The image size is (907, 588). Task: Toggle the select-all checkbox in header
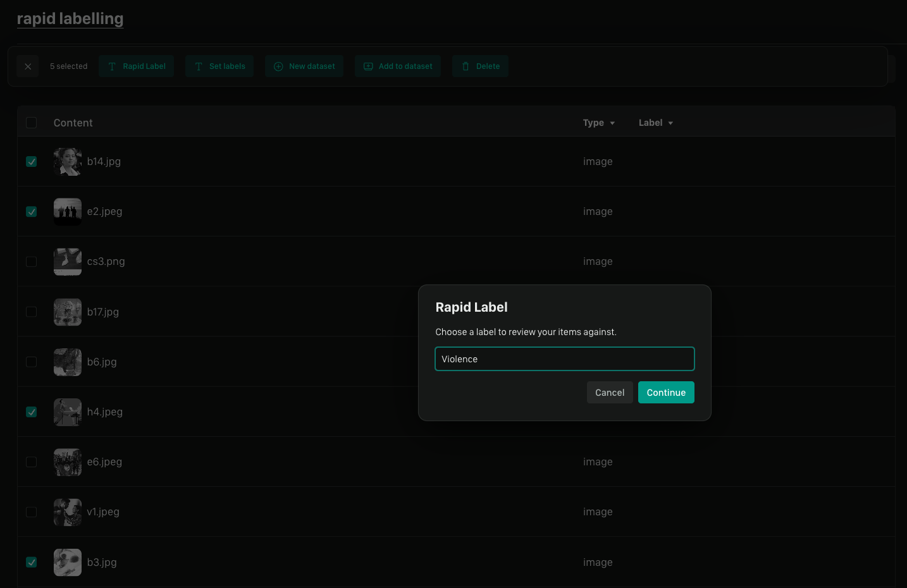point(32,123)
